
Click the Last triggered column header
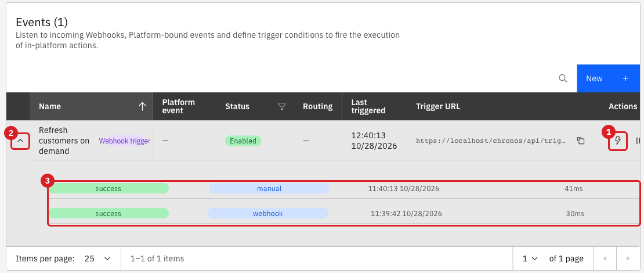[x=368, y=106]
